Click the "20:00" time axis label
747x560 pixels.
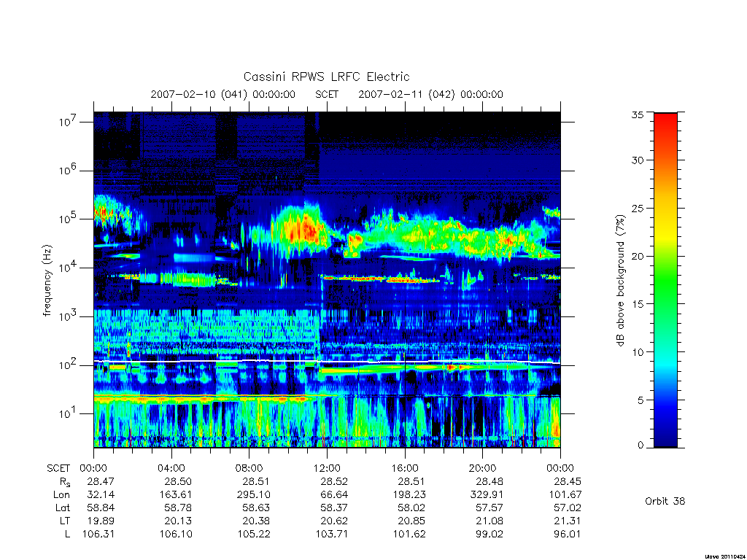click(482, 468)
